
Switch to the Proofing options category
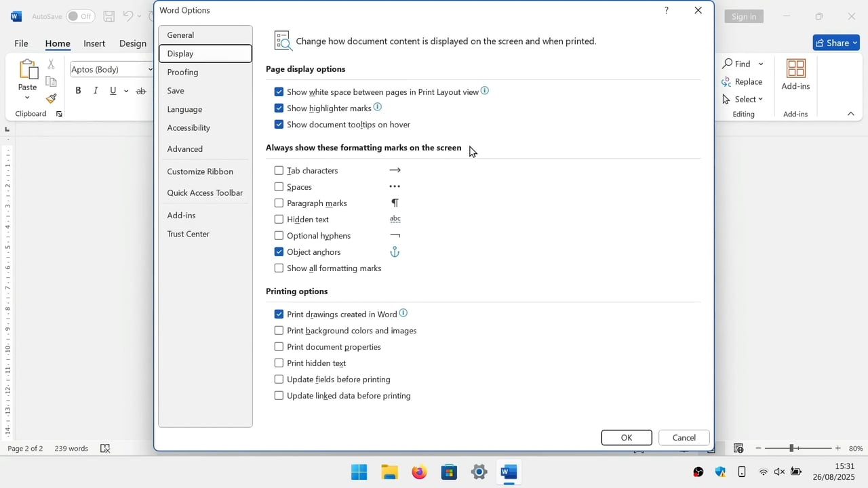183,72
